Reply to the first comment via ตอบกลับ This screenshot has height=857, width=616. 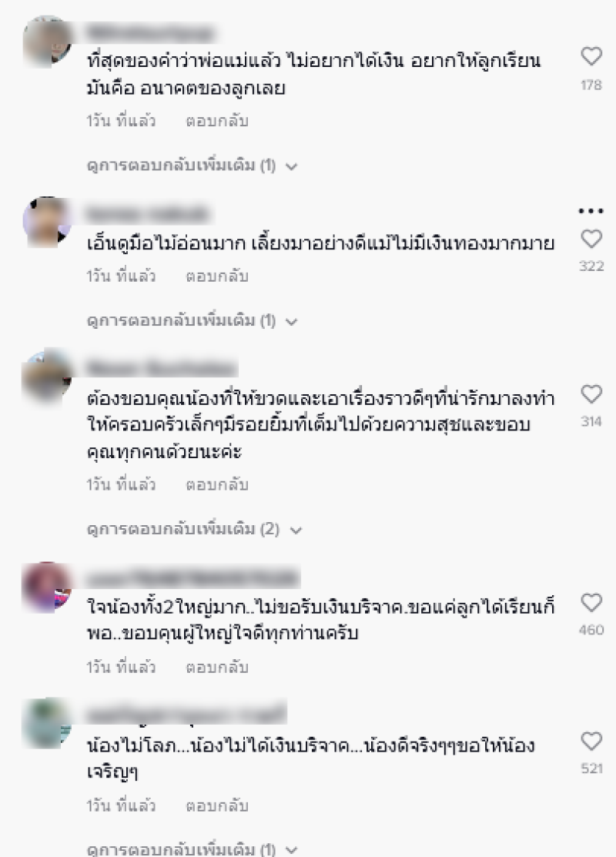coord(217,121)
